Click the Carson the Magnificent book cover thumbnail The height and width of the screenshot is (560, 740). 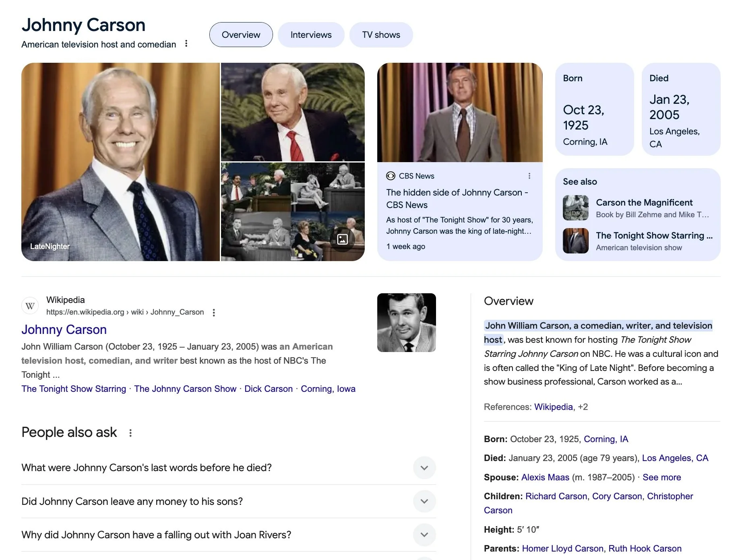[575, 208]
